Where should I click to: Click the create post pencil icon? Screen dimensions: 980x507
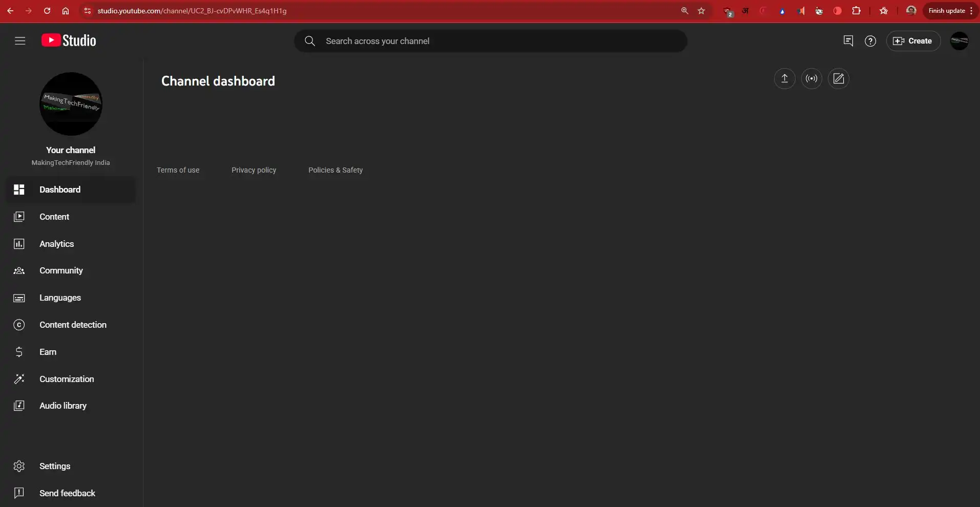[839, 78]
